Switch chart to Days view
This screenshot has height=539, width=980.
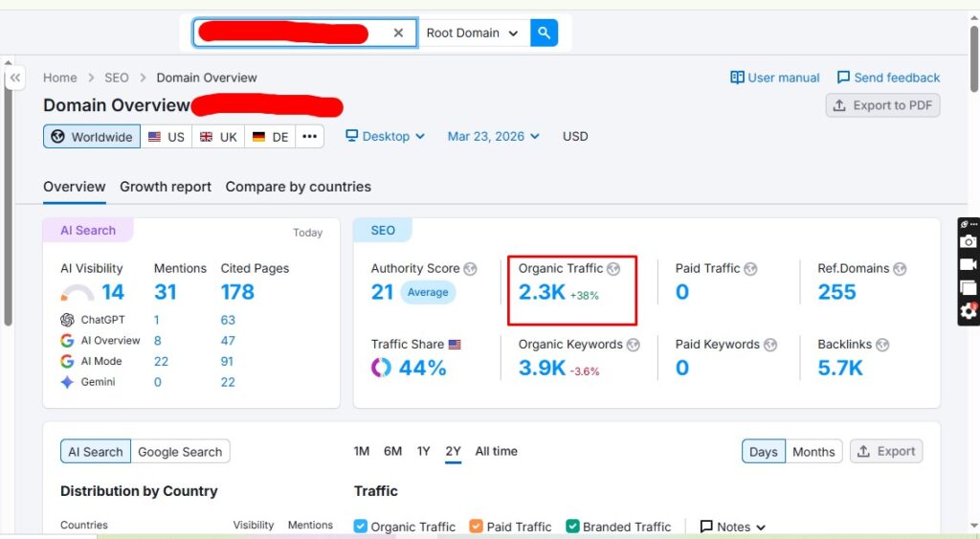tap(763, 452)
